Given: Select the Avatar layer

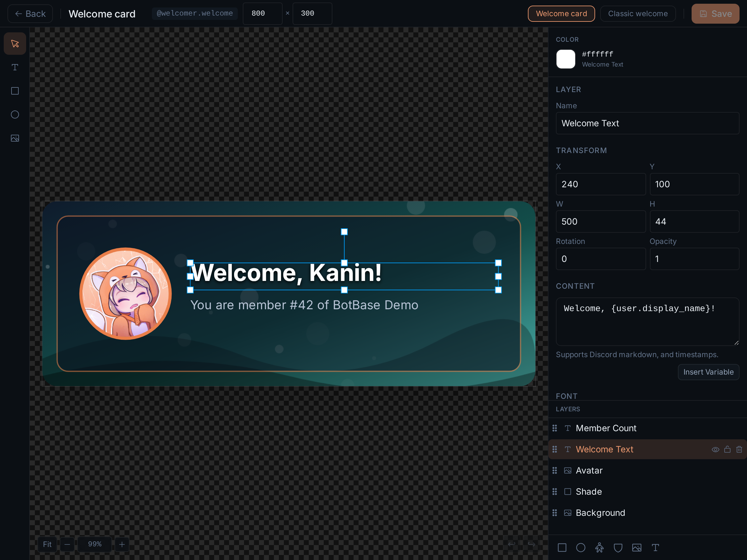Looking at the screenshot, I should coord(647,470).
